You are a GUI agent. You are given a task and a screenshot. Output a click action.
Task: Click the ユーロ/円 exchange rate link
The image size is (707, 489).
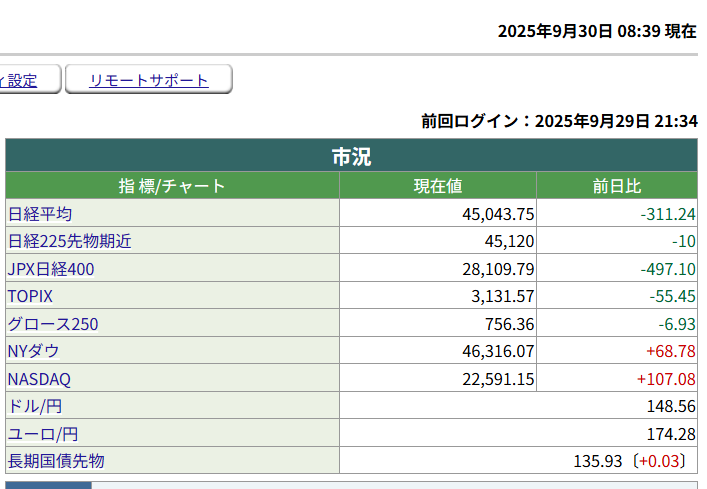(x=43, y=434)
